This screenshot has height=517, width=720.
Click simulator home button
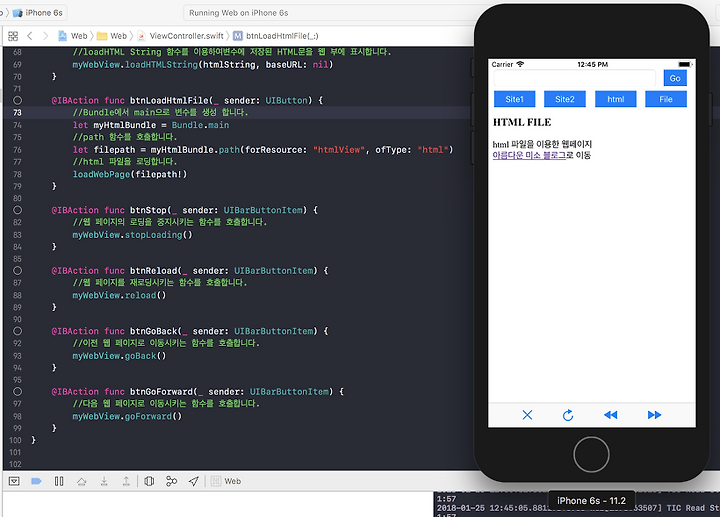[591, 455]
